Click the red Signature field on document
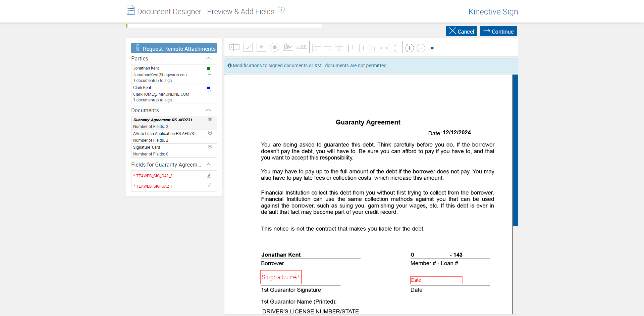This screenshot has width=644, height=316. (281, 277)
